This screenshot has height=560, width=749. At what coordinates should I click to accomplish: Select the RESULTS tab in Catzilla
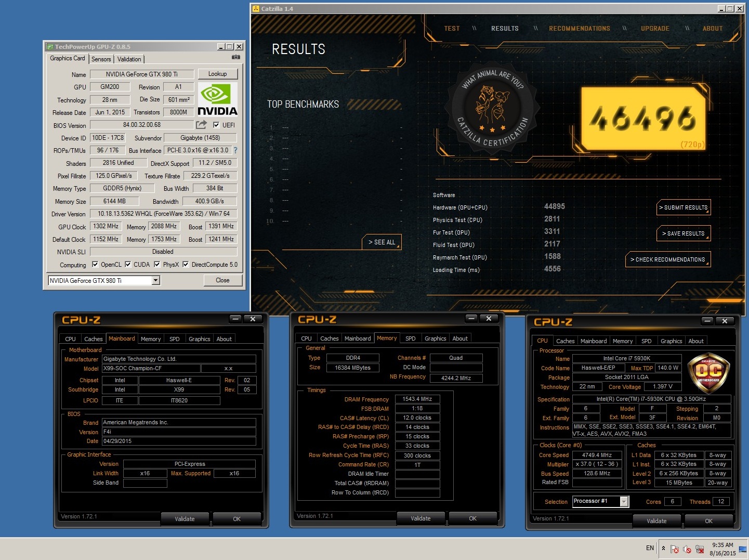tap(505, 29)
